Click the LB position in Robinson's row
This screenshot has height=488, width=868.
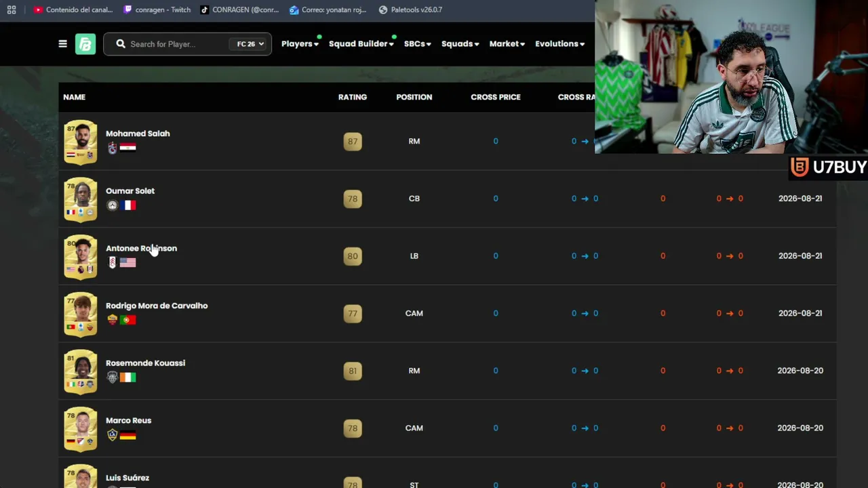click(x=414, y=256)
